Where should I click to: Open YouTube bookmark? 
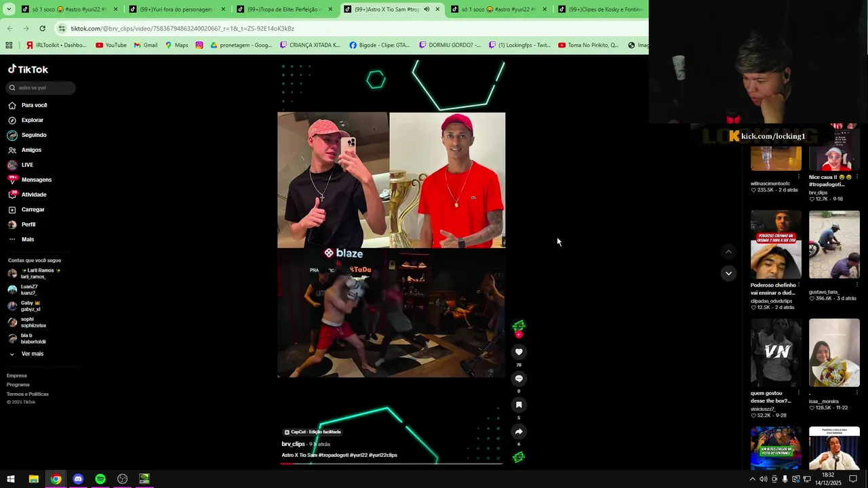point(111,45)
